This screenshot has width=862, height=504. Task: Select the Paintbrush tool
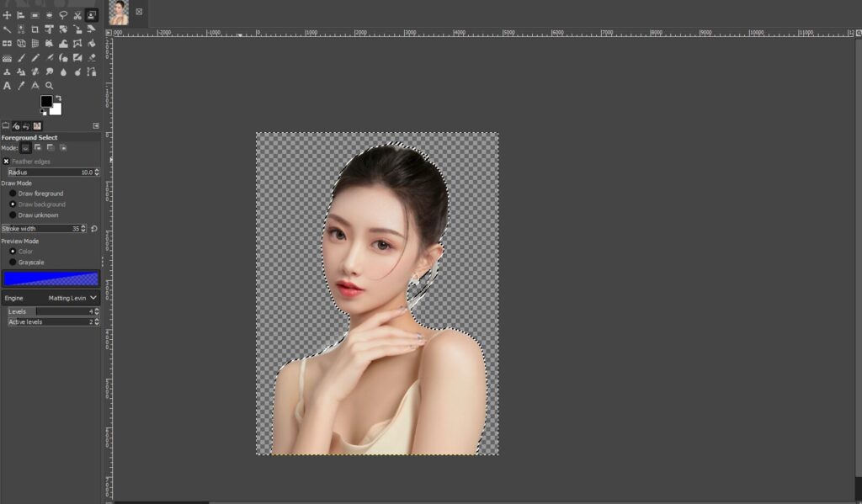point(21,58)
